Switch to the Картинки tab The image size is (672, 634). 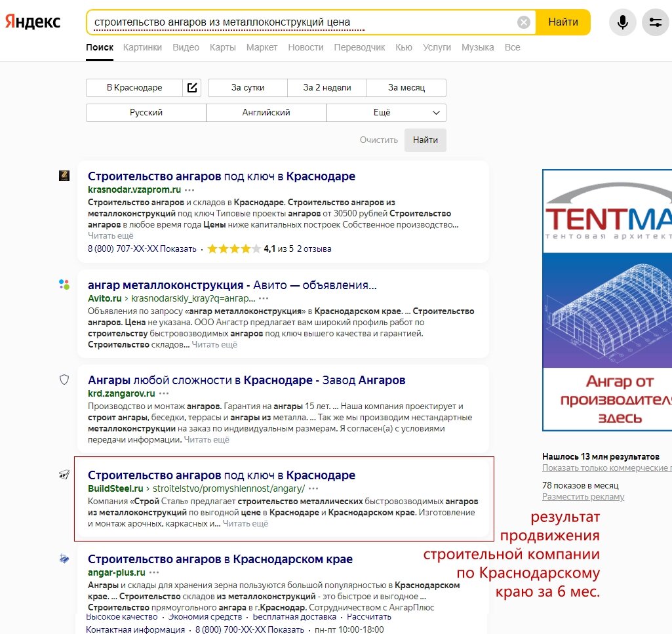[142, 47]
